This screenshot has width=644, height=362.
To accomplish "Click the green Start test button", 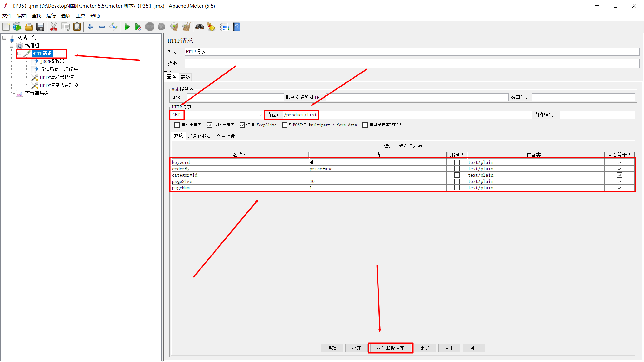I will point(127,27).
